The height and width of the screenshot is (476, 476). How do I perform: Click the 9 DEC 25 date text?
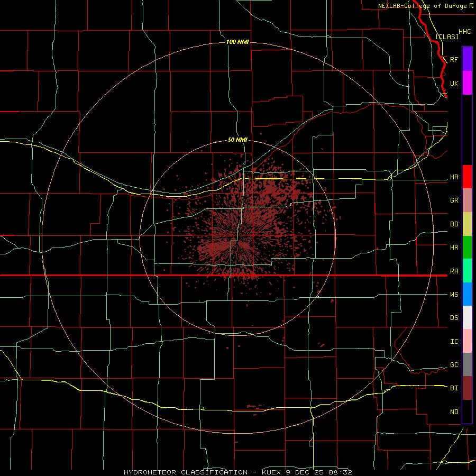(305, 472)
